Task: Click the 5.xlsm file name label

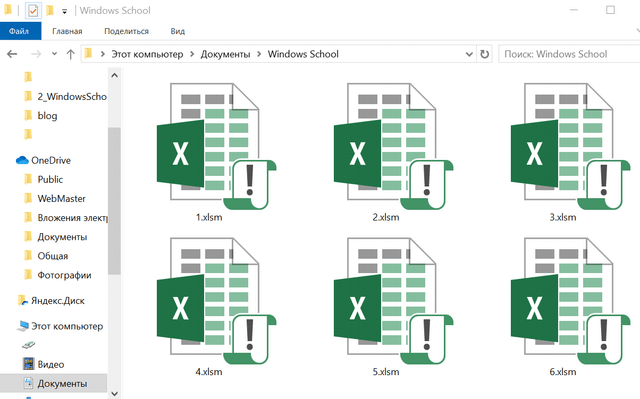Action: tap(386, 372)
